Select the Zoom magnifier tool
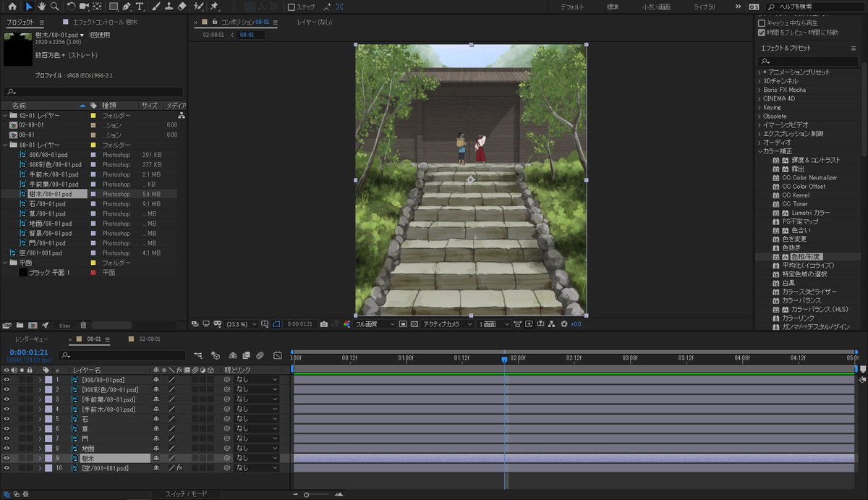Viewport: 868px width, 500px height. pos(54,7)
